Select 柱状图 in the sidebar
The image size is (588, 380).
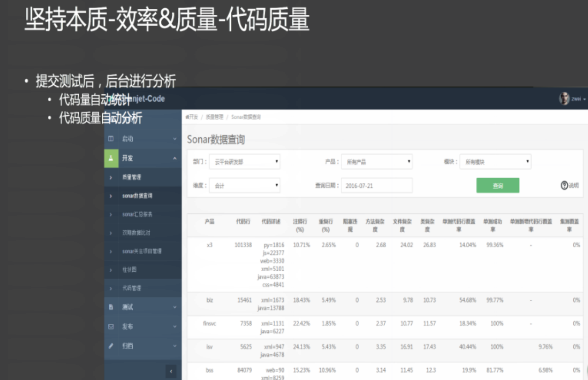pyautogui.click(x=129, y=269)
